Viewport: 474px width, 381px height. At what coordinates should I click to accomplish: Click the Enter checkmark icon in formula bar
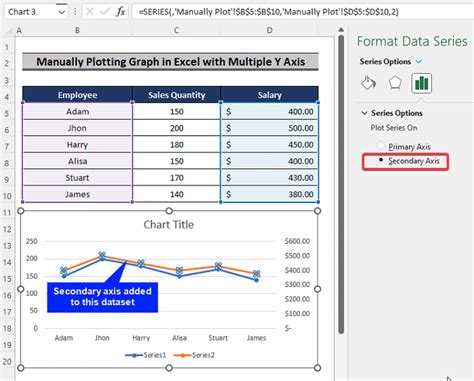tap(105, 12)
